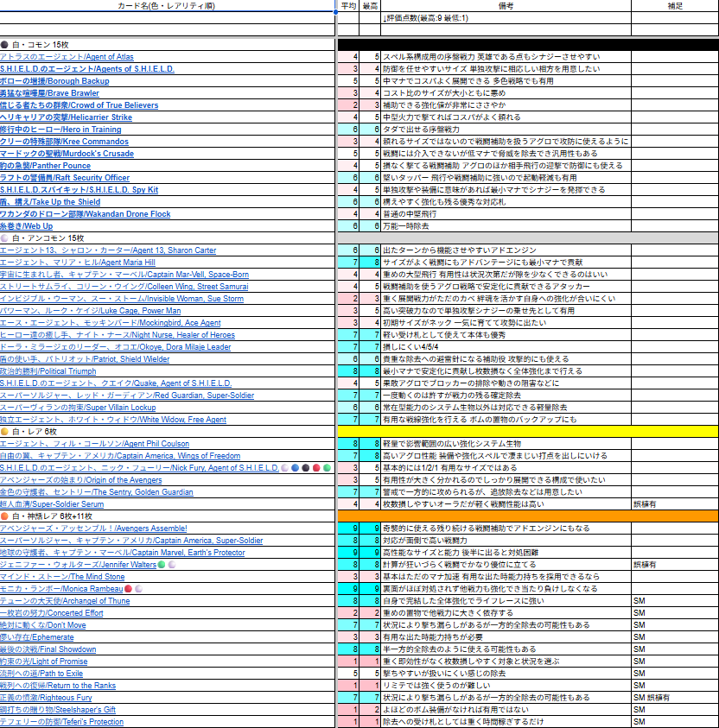Open the Panther Pounce card link

(x=45, y=166)
